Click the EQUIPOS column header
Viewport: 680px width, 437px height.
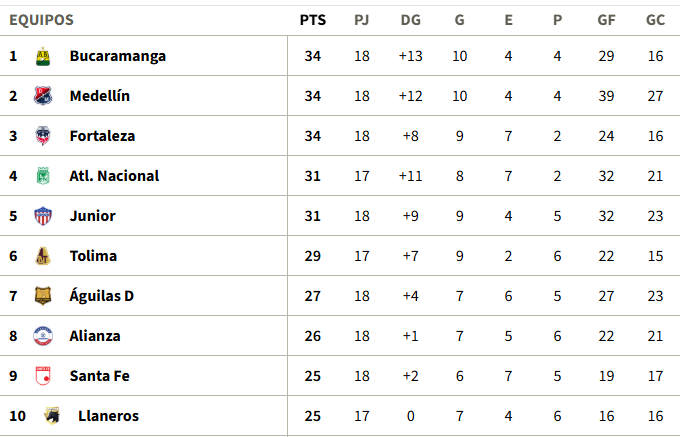41,19
